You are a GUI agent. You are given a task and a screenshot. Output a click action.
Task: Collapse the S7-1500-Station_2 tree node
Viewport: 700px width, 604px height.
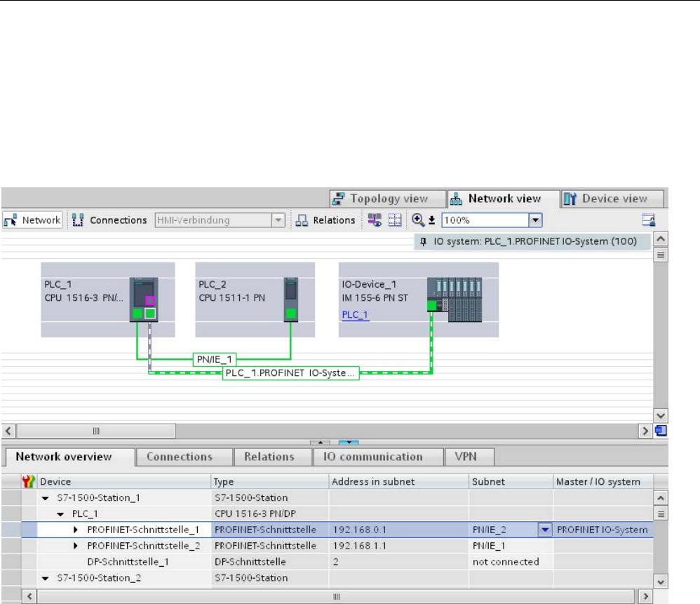point(46,579)
